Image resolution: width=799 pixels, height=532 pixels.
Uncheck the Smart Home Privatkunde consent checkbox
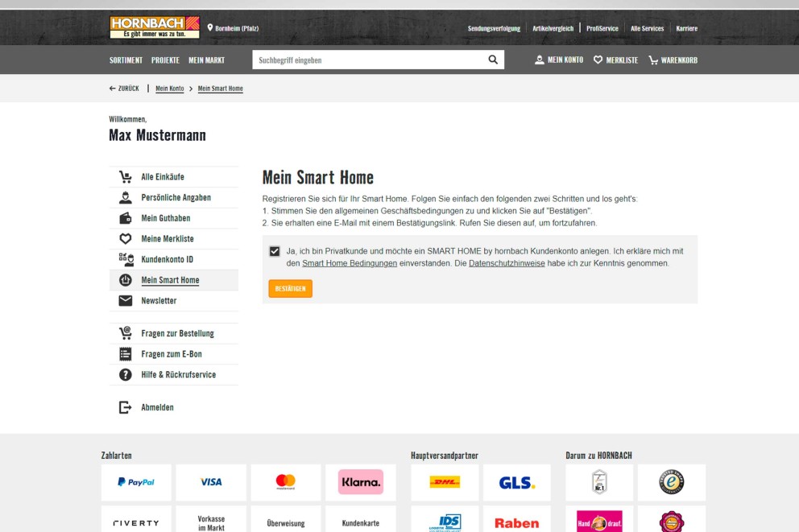pyautogui.click(x=275, y=251)
